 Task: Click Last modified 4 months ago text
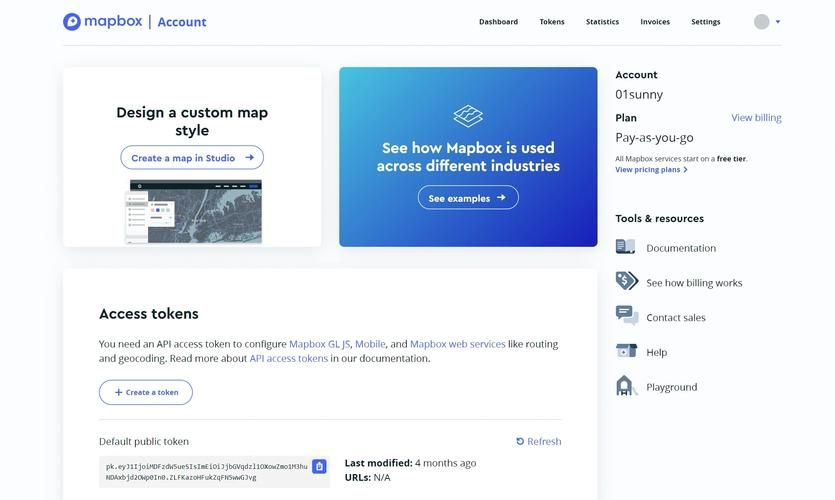(411, 463)
